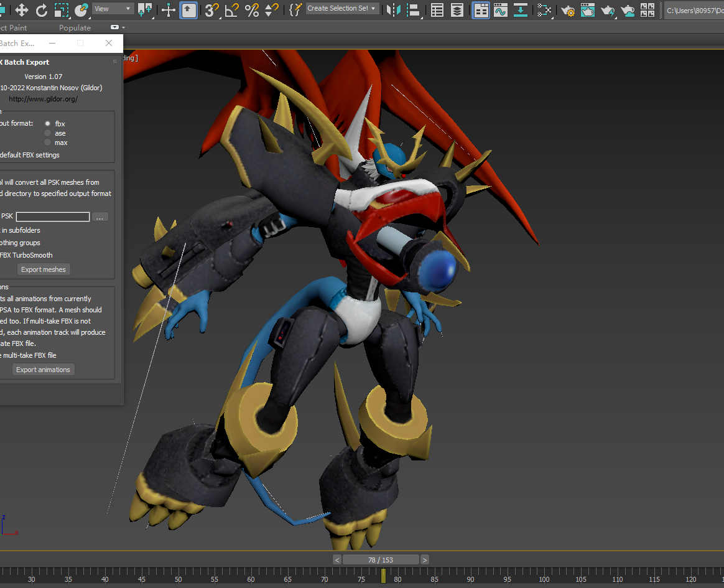Select the fbx output format
724x588 pixels.
47,123
